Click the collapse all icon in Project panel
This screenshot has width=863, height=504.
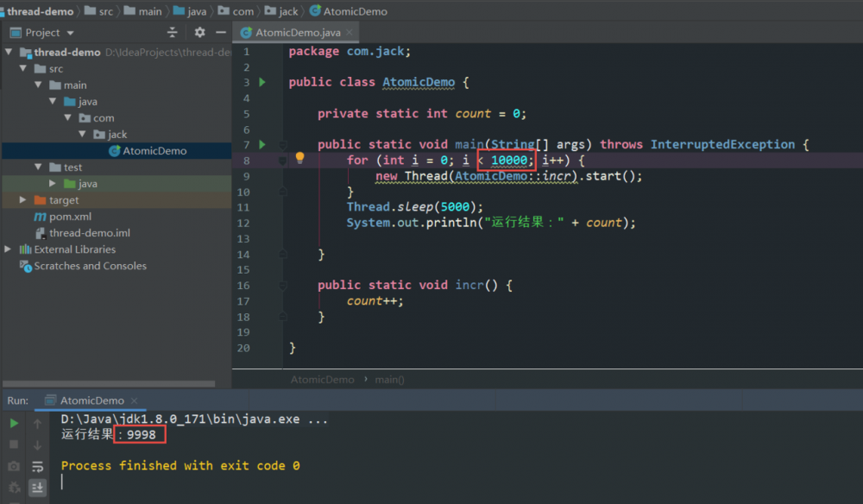coord(173,32)
